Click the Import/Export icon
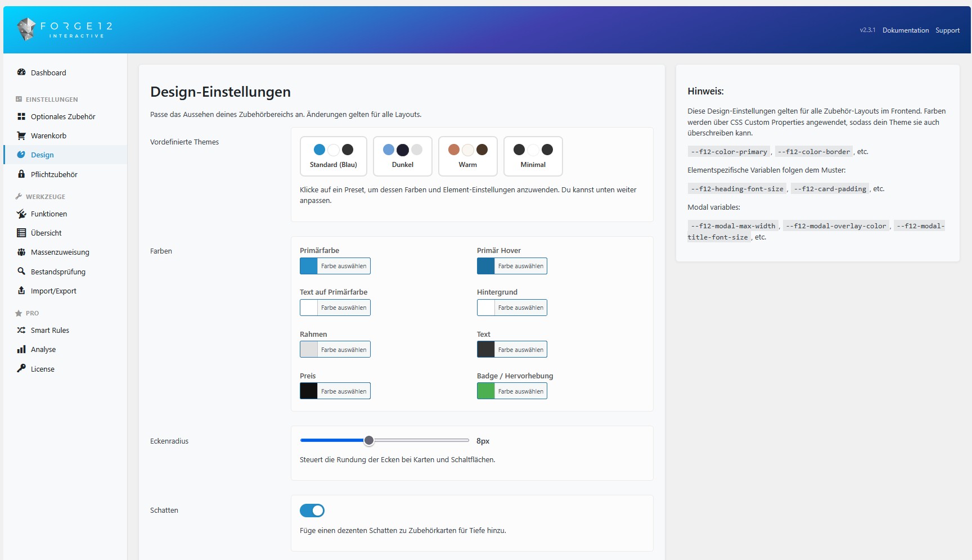972x560 pixels. 21,291
